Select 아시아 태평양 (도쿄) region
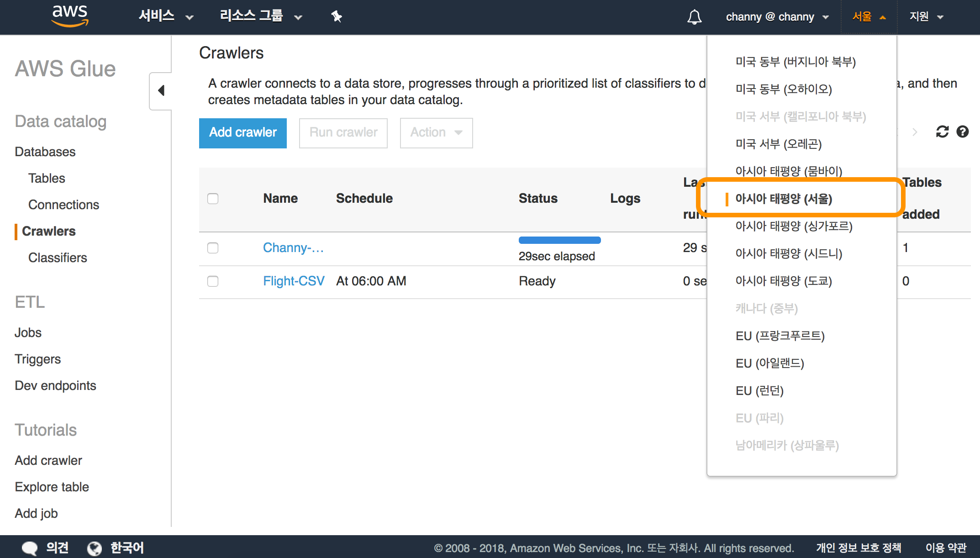This screenshot has height=558, width=980. click(784, 281)
